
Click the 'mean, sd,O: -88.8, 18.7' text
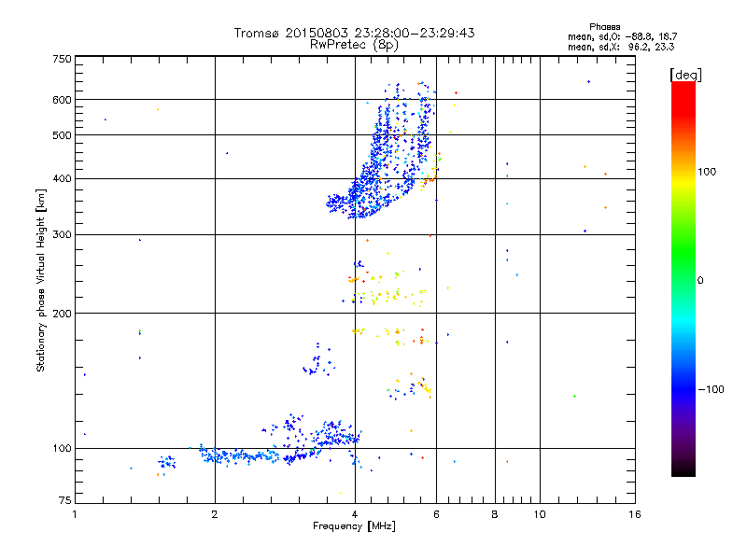[622, 36]
